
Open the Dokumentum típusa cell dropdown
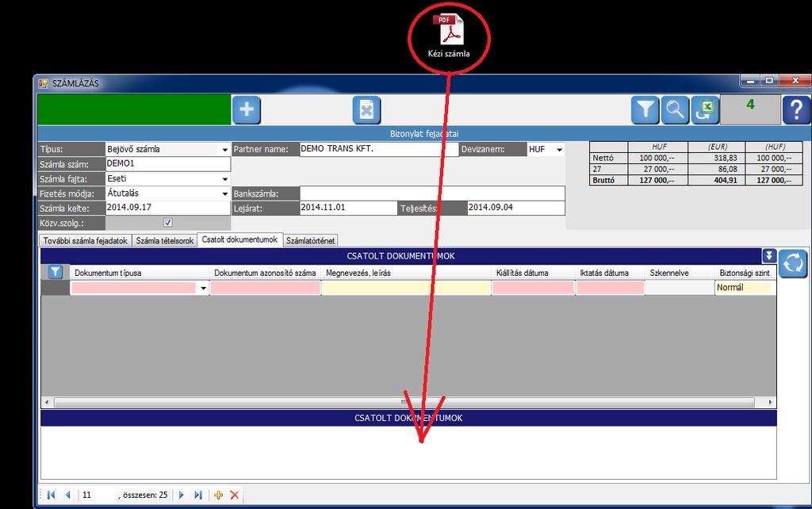coord(203,288)
